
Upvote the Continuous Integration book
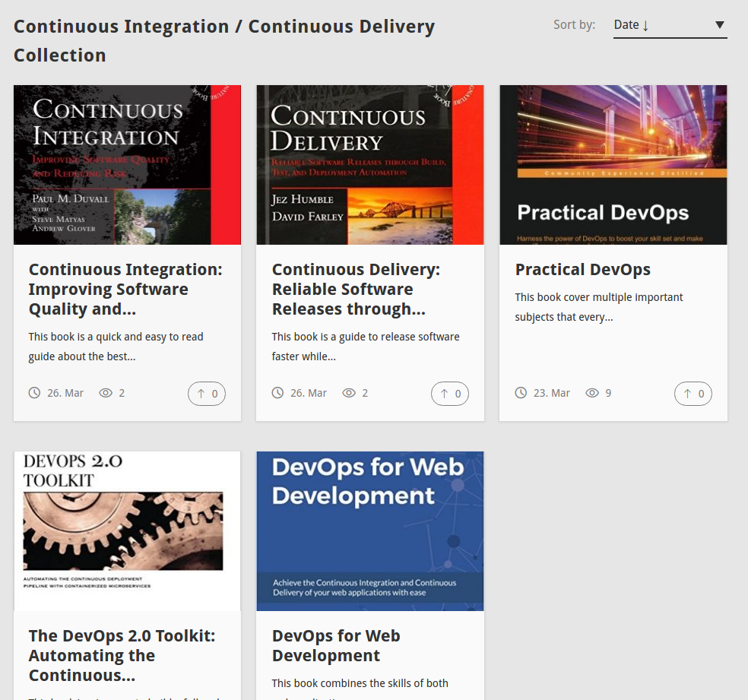coord(206,393)
